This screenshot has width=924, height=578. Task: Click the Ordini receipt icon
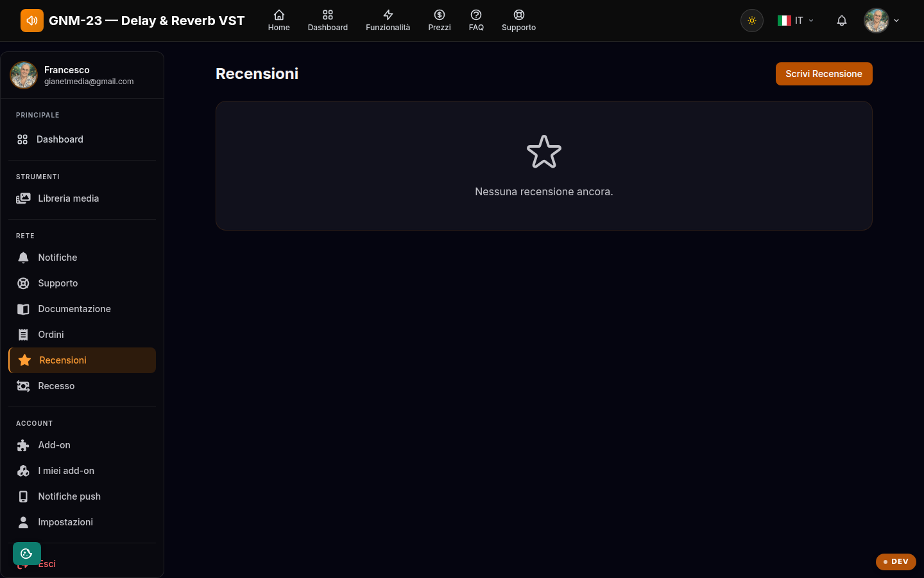[23, 335]
